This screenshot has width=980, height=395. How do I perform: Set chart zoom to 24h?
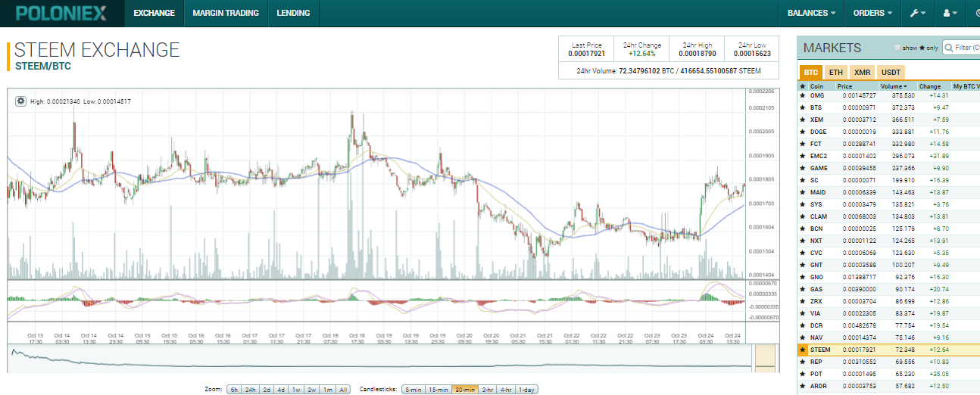(251, 389)
